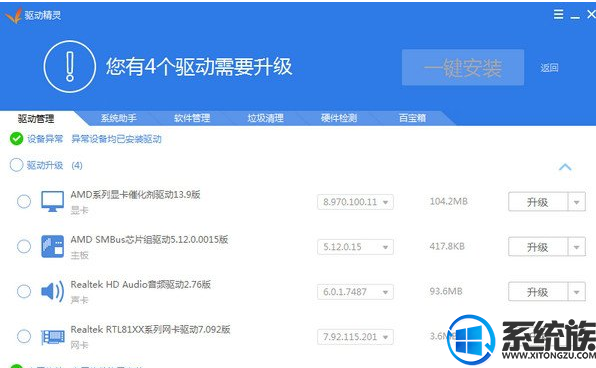Click the monitor icon for AMD显卡 driver
The width and height of the screenshot is (596, 368).
pos(52,201)
